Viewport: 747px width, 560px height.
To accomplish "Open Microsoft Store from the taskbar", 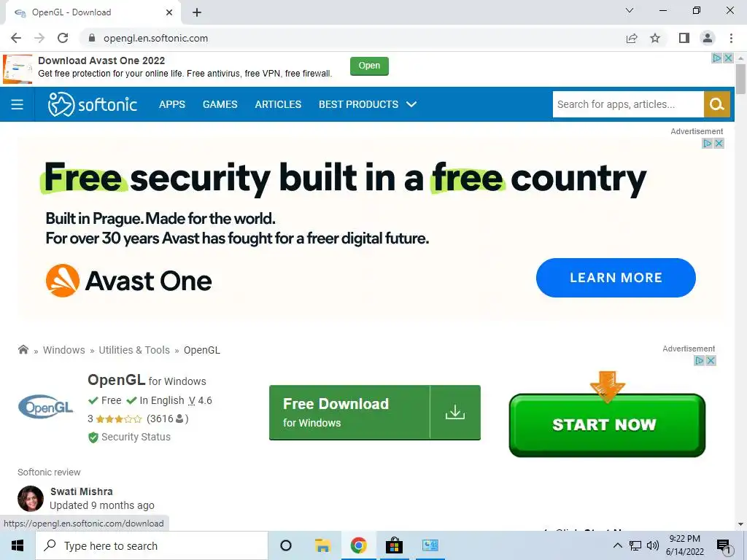I will click(x=394, y=545).
